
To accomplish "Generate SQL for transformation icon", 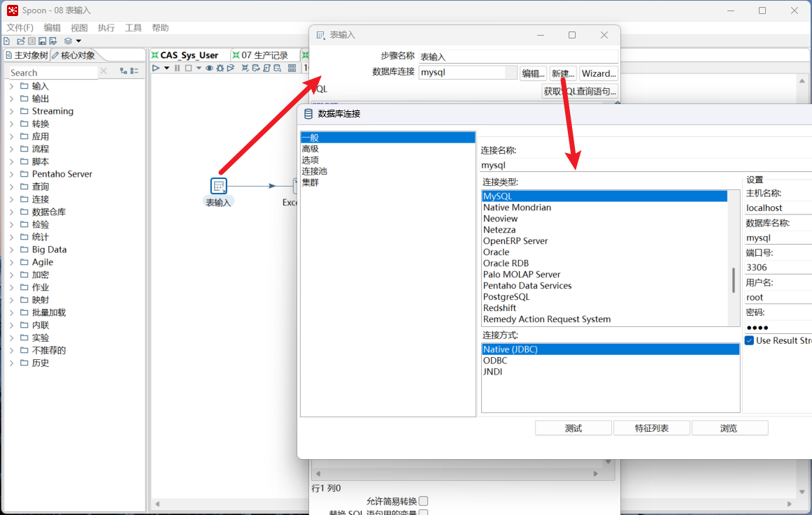I will tap(266, 68).
